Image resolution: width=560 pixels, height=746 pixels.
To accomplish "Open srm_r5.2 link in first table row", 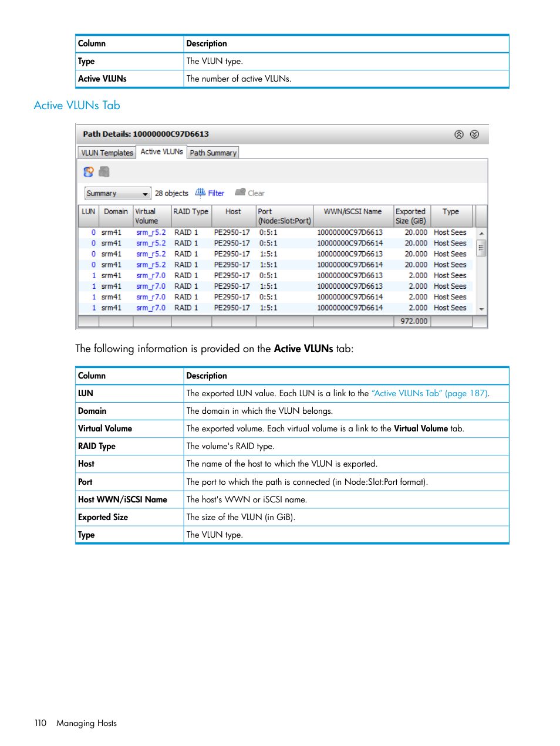I will tap(151, 232).
